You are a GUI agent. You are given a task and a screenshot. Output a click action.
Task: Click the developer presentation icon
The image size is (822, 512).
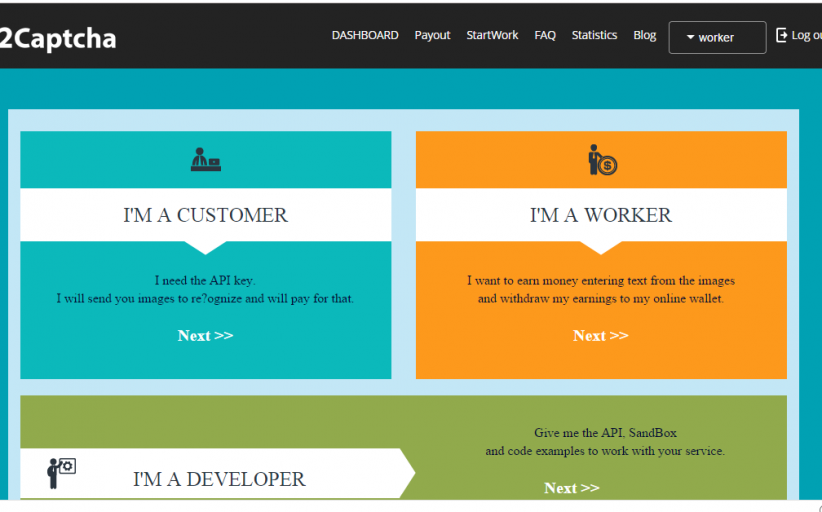pyautogui.click(x=61, y=472)
